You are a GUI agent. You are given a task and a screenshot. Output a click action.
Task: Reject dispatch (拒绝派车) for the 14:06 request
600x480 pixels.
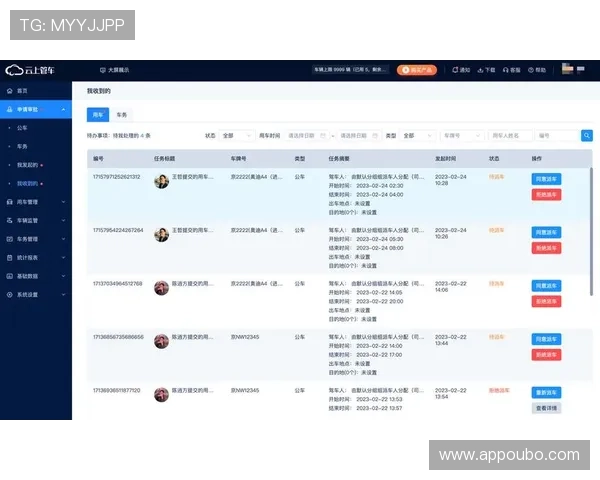pyautogui.click(x=546, y=302)
